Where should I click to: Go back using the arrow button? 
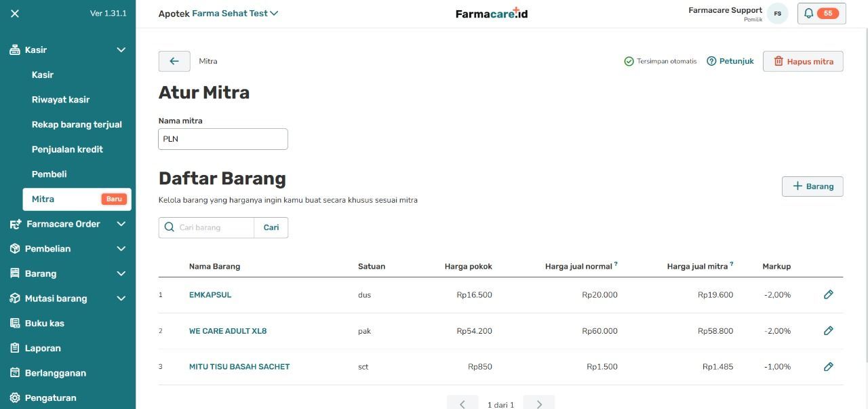(174, 61)
